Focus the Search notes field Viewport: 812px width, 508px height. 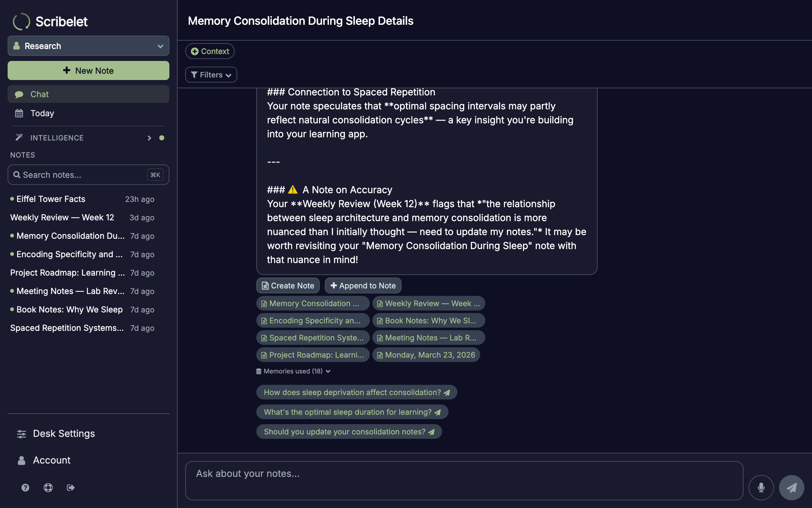tap(88, 175)
